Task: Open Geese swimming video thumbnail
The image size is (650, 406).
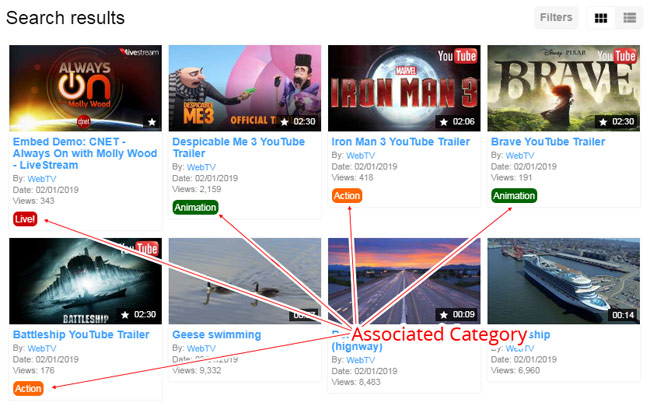Action: [245, 281]
